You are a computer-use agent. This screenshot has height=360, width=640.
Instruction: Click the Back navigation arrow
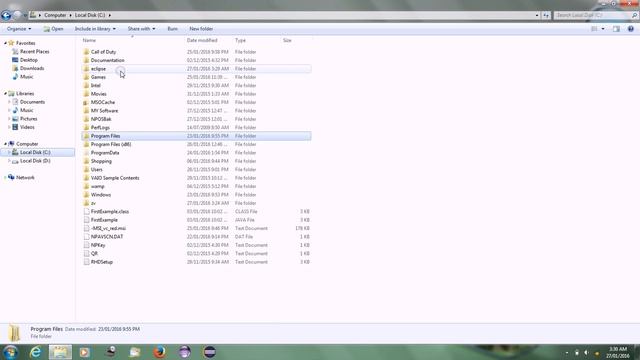click(x=6, y=16)
